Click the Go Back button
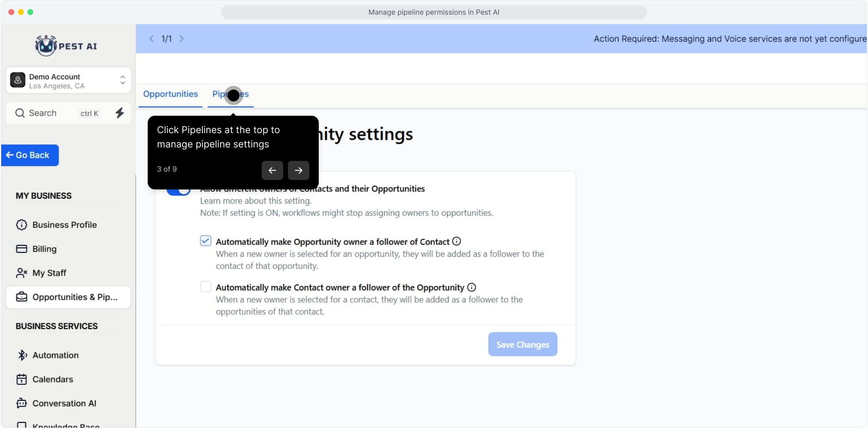This screenshot has width=868, height=428. pos(30,155)
